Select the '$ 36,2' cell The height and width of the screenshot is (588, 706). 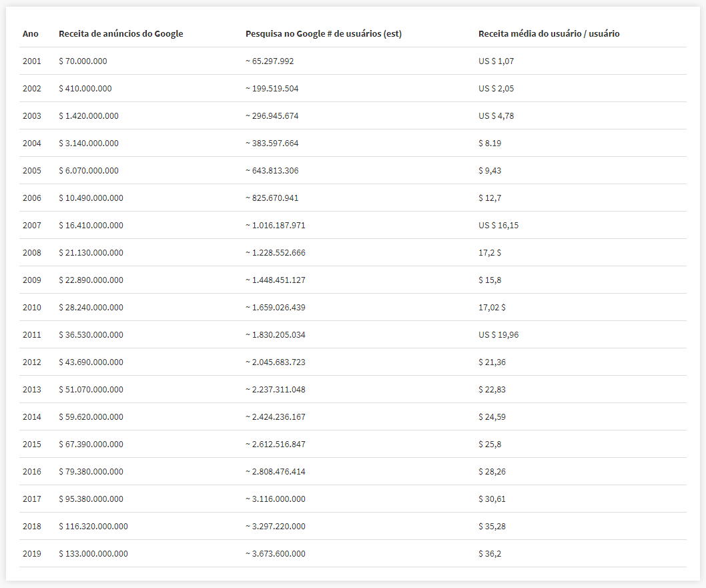tap(490, 554)
